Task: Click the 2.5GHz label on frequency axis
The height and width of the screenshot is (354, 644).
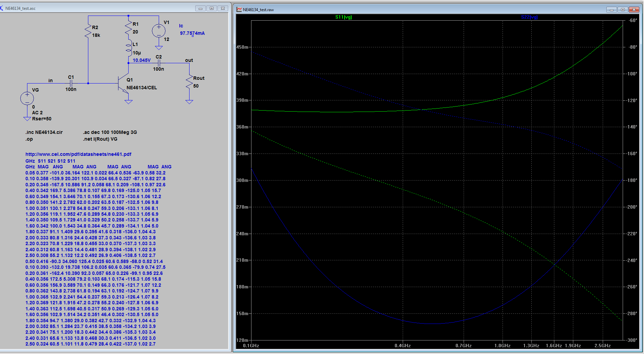Action: coord(602,346)
